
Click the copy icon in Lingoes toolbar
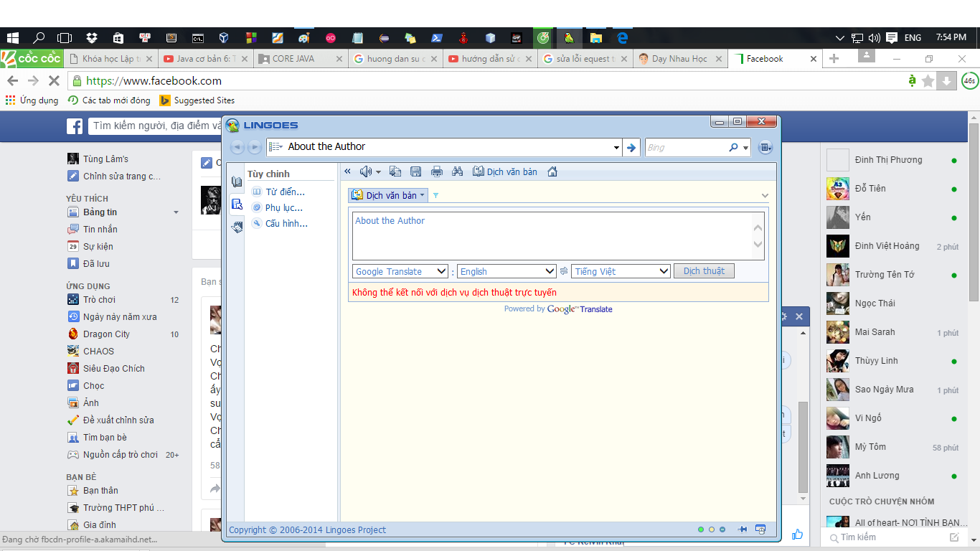point(395,171)
